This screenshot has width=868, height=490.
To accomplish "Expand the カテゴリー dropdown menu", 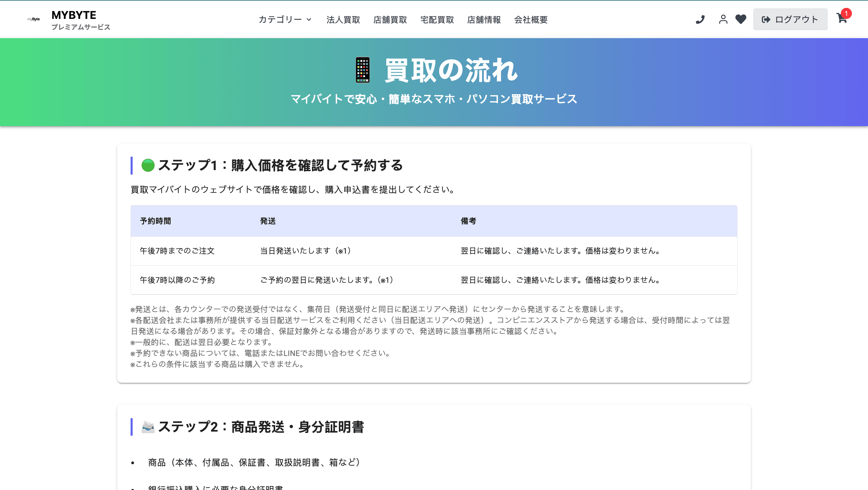I will [x=280, y=20].
